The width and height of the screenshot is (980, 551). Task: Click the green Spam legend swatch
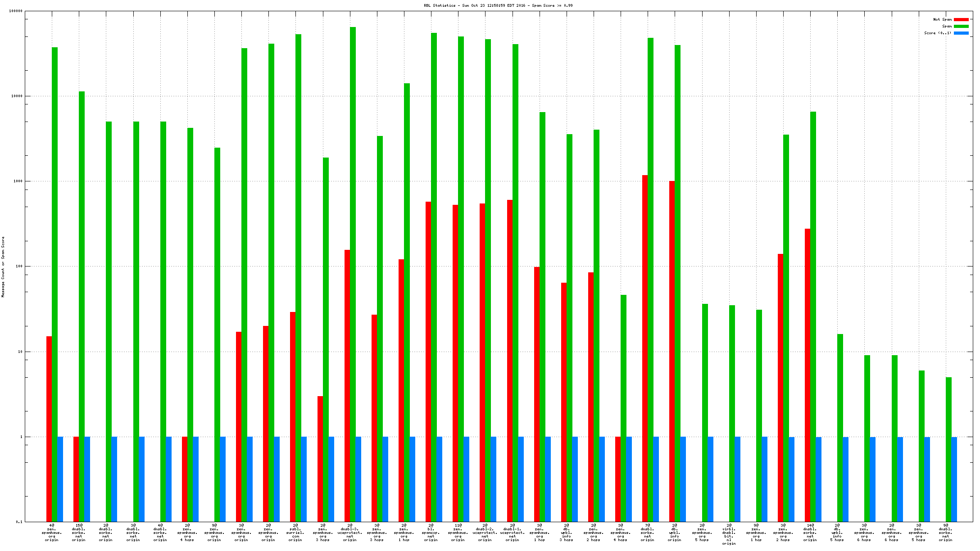pos(961,27)
